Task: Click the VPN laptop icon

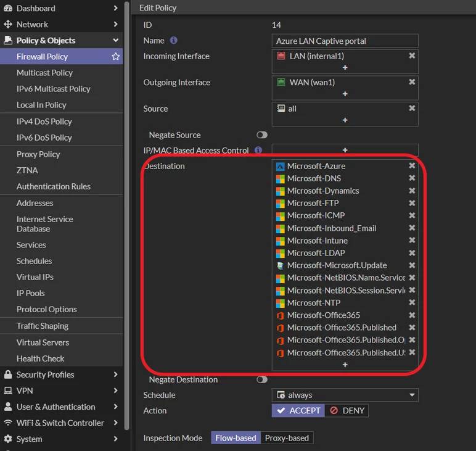Action: 8,391
